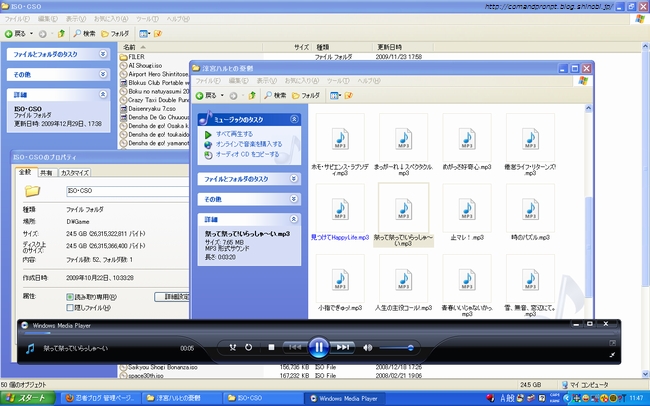Click the 詳細設定 button in properties
Screen dimensions: 650x406
pos(172,297)
